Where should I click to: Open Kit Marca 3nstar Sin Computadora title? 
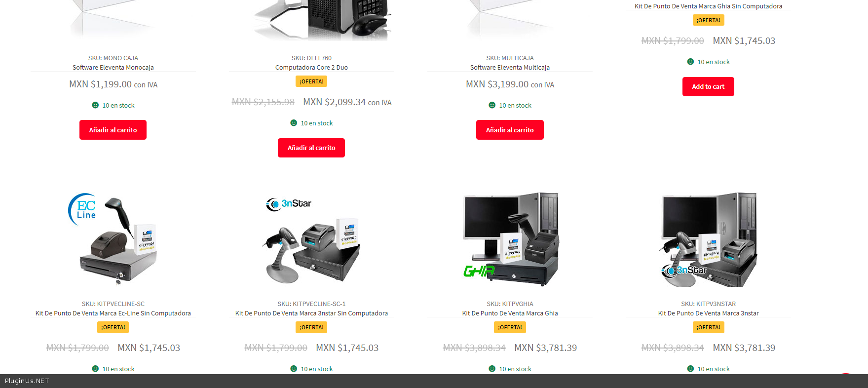(x=311, y=313)
